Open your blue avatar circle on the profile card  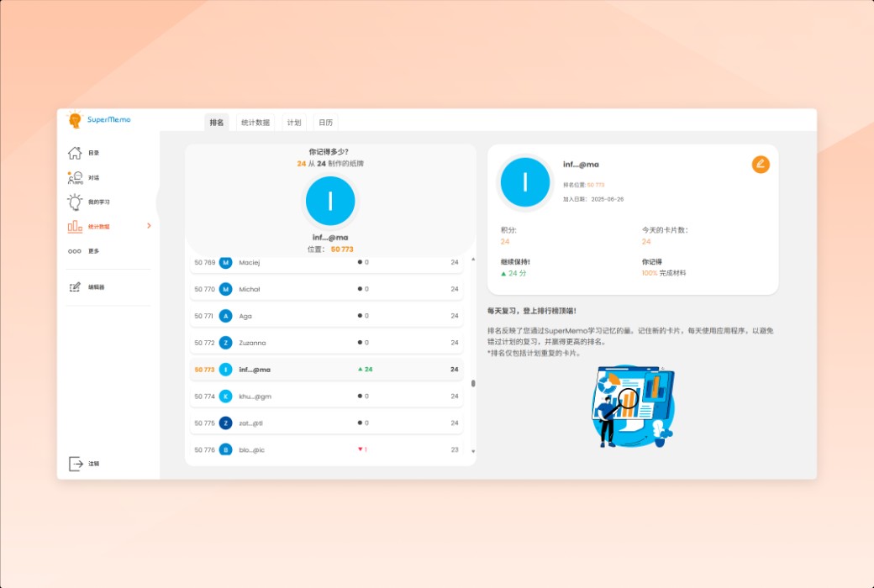coord(525,181)
